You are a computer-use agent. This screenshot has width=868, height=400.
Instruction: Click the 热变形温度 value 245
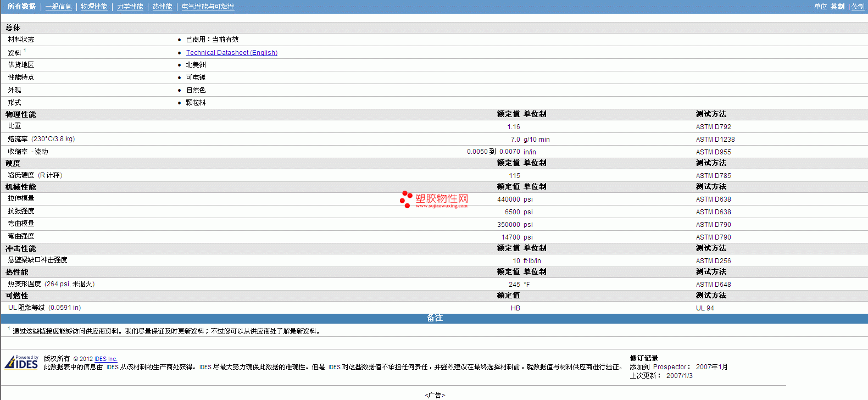tap(514, 285)
